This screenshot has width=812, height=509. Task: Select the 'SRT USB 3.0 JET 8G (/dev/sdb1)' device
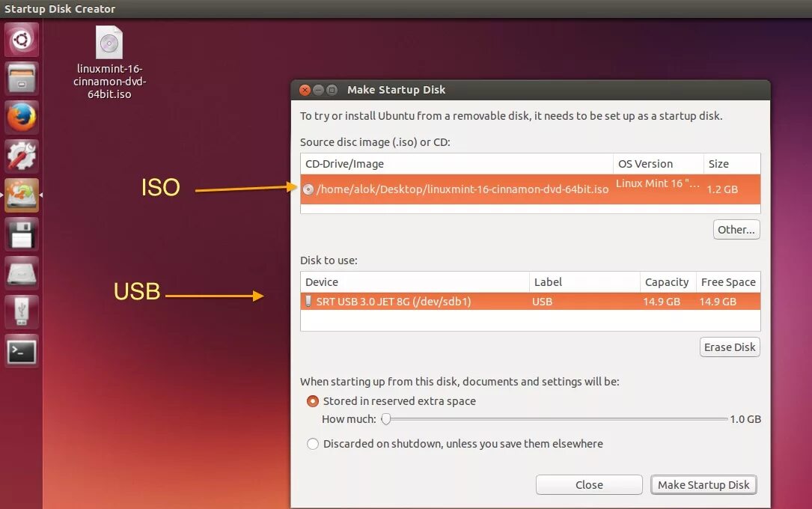click(394, 302)
